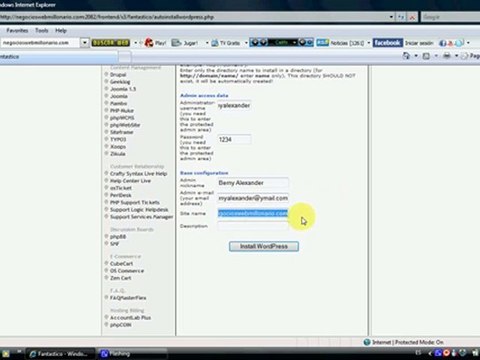This screenshot has width=480, height=360.
Task: Open the TV Gratis dropdown arrow
Action: click(246, 43)
